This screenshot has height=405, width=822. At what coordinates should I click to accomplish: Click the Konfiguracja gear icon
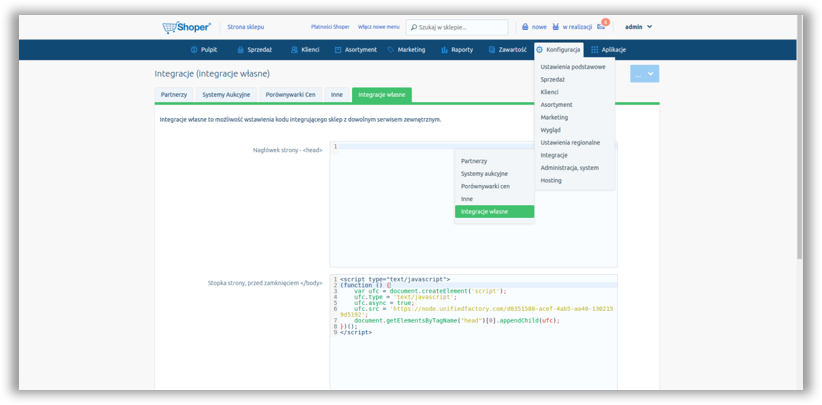(x=539, y=50)
